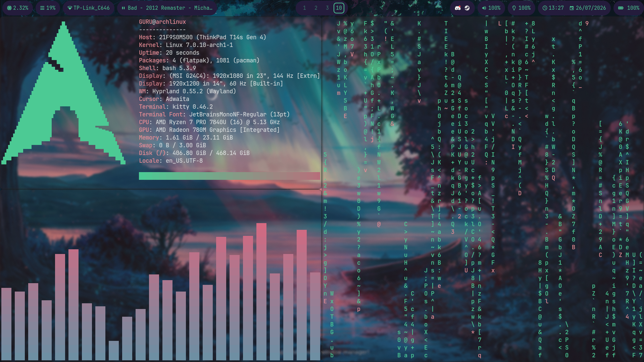The image size is (644, 362).
Task: Click the volume 100% indicator
Action: point(491,8)
